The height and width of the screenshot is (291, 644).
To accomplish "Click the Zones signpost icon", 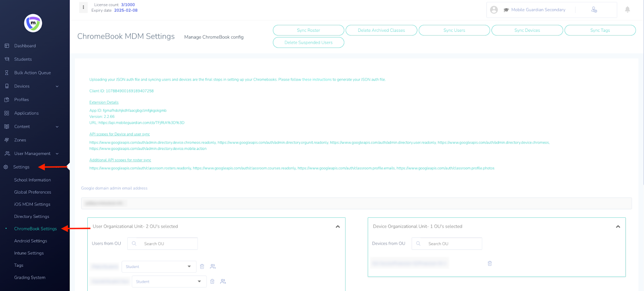I will click(6, 140).
